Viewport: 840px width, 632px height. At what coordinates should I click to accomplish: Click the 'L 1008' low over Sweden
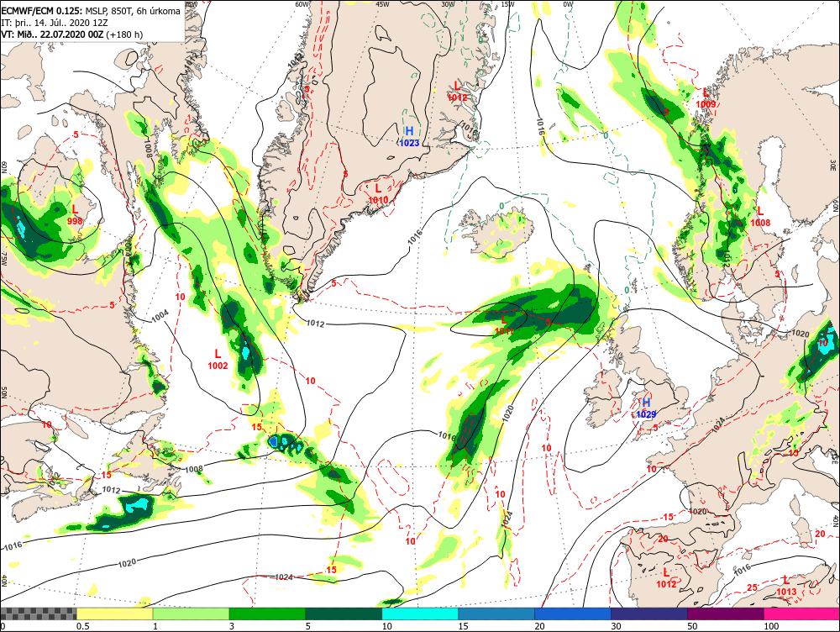click(x=759, y=217)
